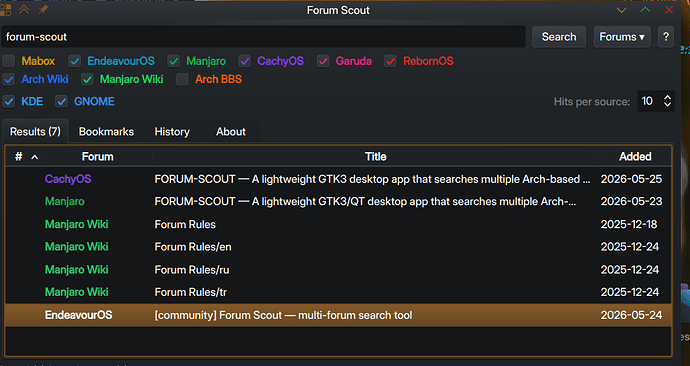This screenshot has height=366, width=690.
Task: Enable the Arch BBS checkbox
Action: [182, 80]
